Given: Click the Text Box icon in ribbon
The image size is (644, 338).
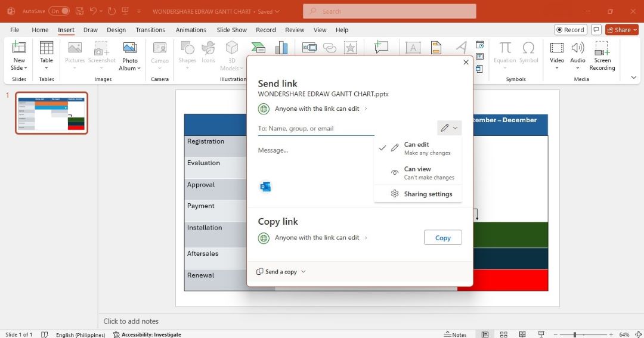Looking at the screenshot, I should pos(413,48).
